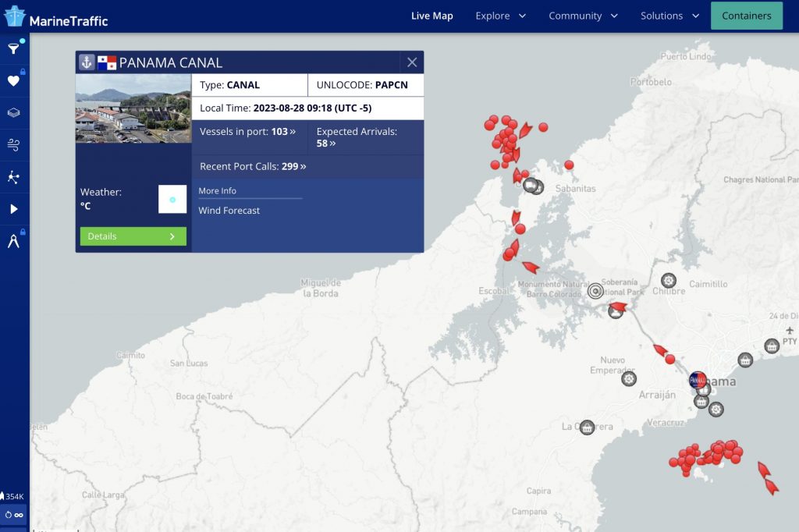The width and height of the screenshot is (799, 532).
Task: Open the filters funnel icon in sidebar
Action: 13,48
